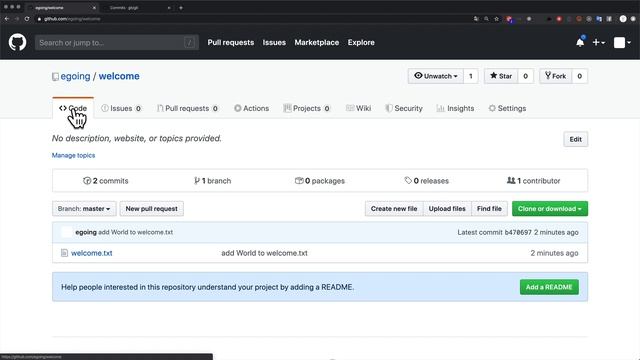View 0 releases
This screenshot has width=640, height=360.
click(427, 181)
